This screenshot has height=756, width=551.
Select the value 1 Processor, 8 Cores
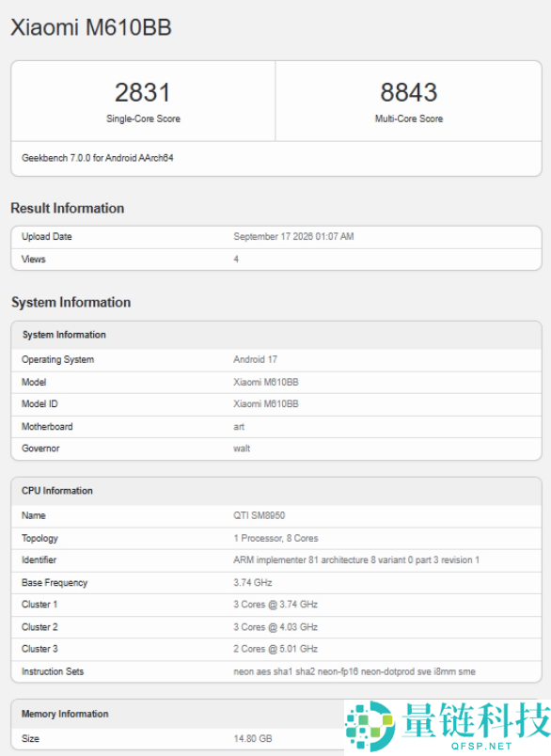[275, 538]
